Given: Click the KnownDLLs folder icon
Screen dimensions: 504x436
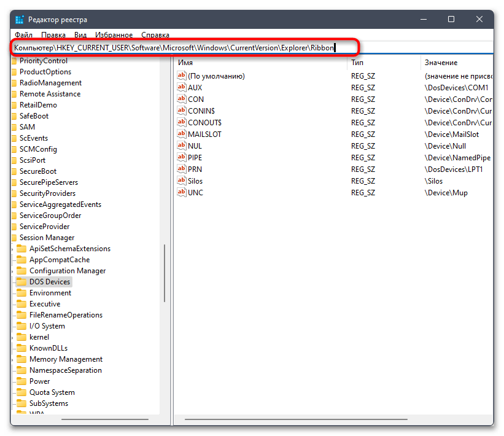Looking at the screenshot, I should 21,348.
